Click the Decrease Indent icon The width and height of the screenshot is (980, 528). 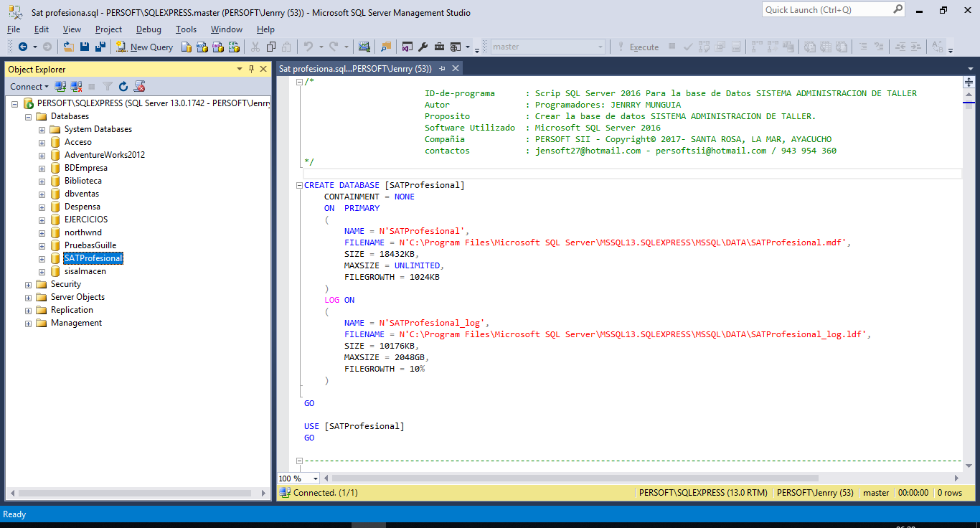(x=899, y=47)
